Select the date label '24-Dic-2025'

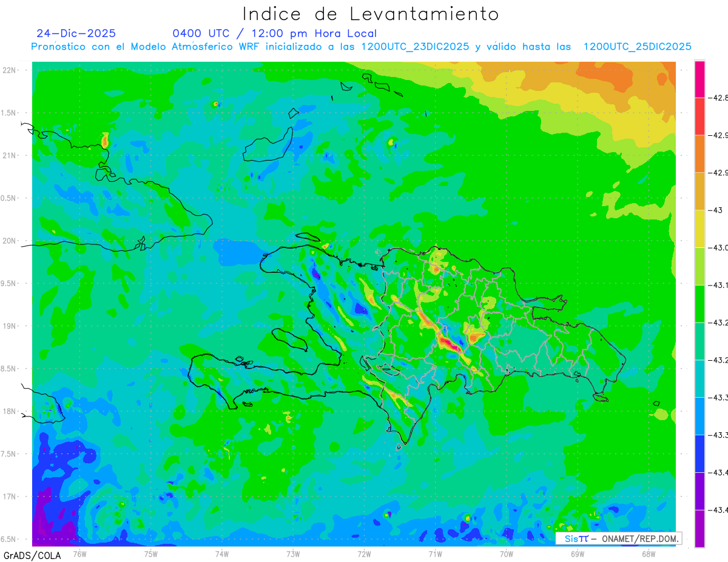(76, 33)
